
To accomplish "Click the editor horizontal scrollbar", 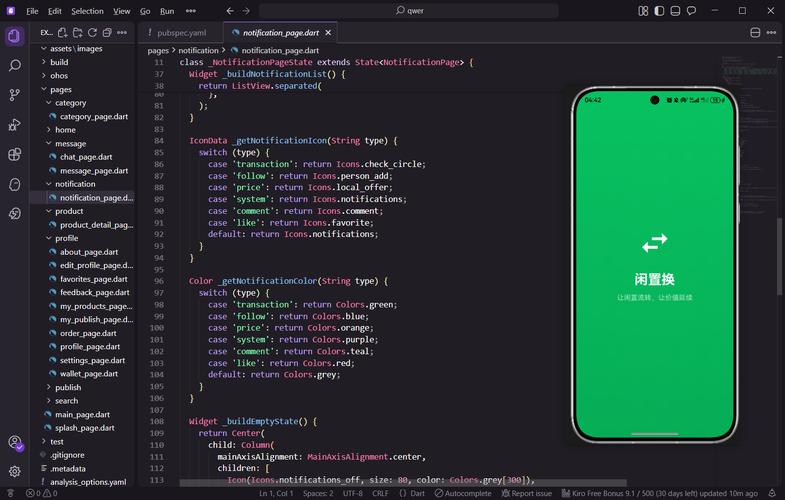I will [403, 483].
